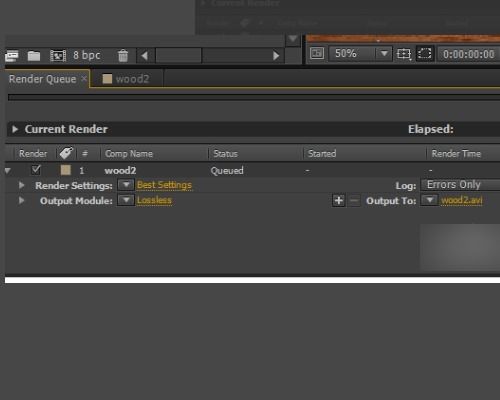Screen dimensions: 500x400
Task: Select the wood2 comp name in the queue
Action: [x=120, y=171]
